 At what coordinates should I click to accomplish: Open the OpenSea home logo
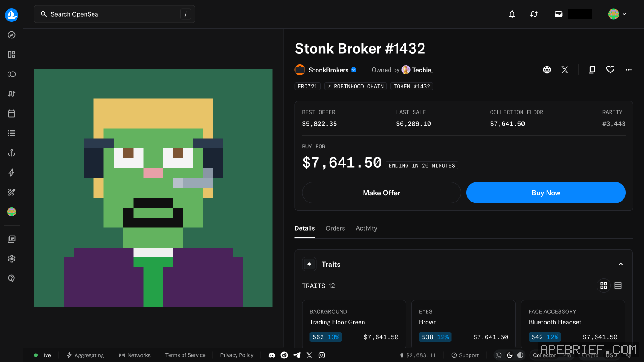[x=12, y=15]
